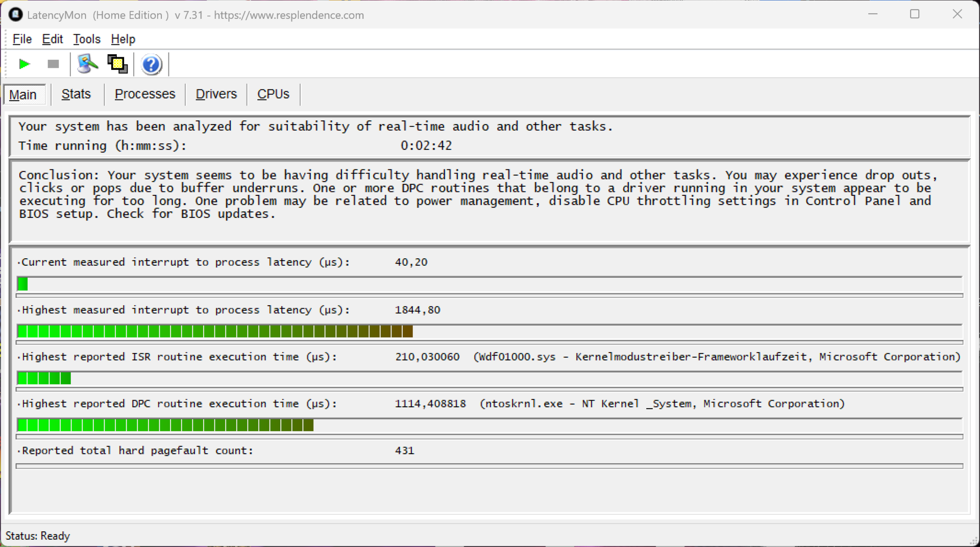Open the options/analysis tool icon in toolbar
The width and height of the screenshot is (980, 547).
point(87,64)
